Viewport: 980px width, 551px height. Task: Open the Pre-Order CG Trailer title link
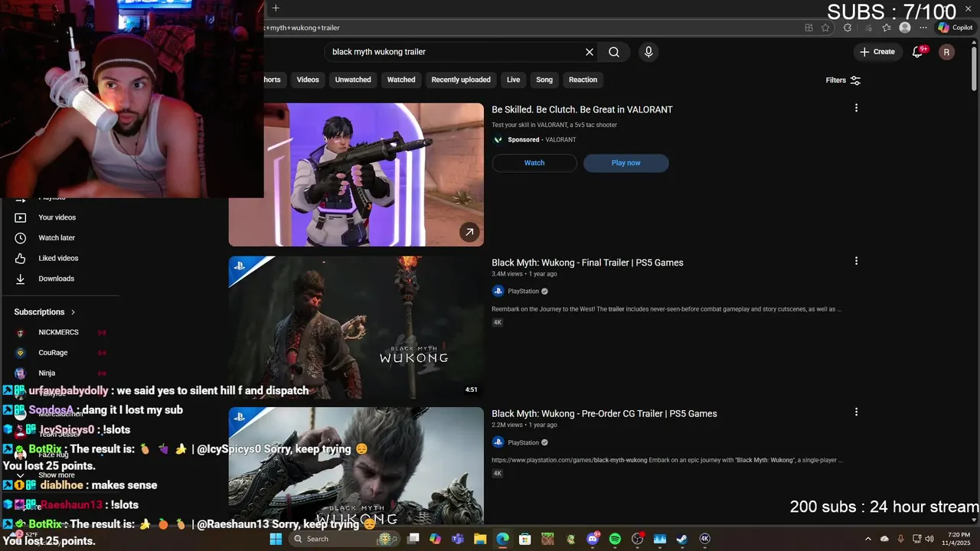[x=604, y=414]
